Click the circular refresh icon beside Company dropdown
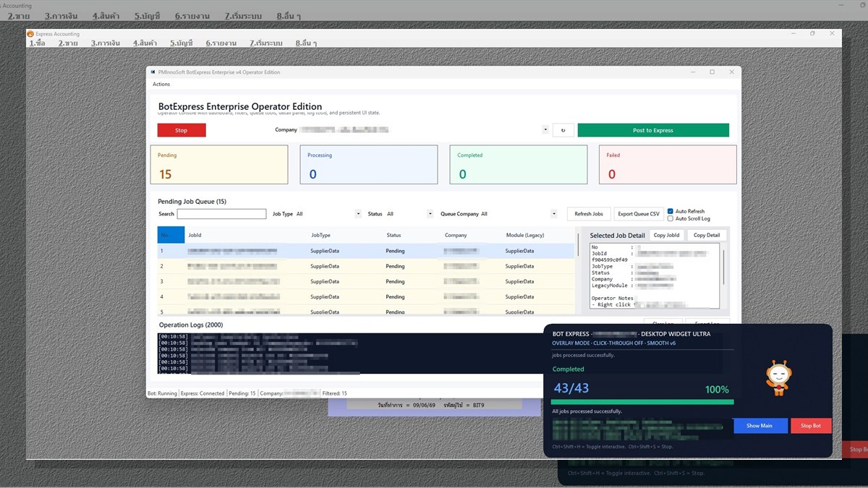This screenshot has height=488, width=868. [563, 130]
